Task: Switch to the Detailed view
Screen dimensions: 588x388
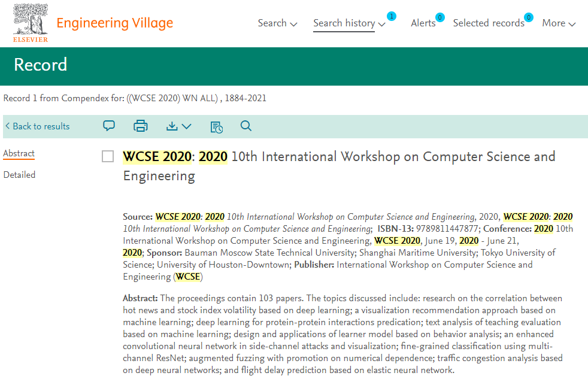Action: (x=19, y=174)
